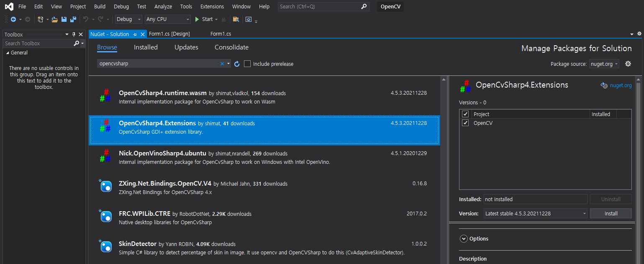Screen dimensions: 644x264
Task: Click the Hot Reload flame icon
Action: tap(223, 19)
